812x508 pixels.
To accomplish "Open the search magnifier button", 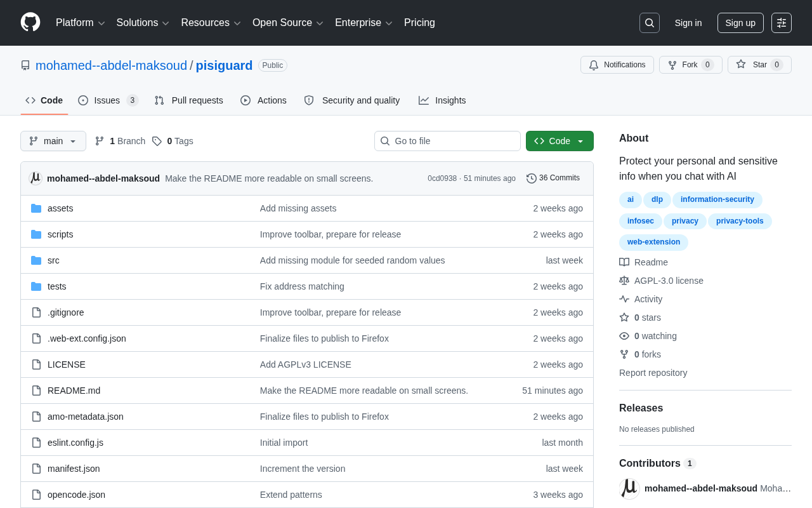I will point(650,23).
